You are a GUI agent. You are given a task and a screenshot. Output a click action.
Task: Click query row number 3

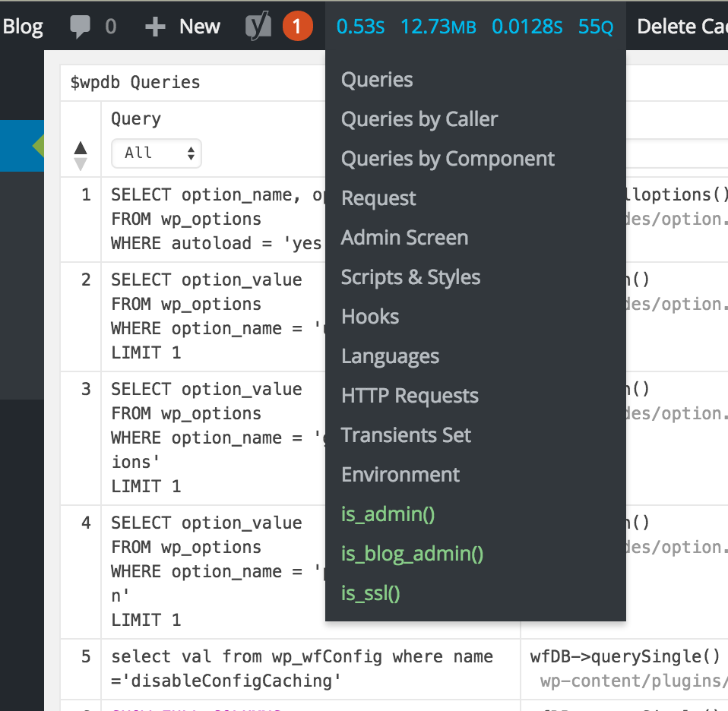(86, 389)
